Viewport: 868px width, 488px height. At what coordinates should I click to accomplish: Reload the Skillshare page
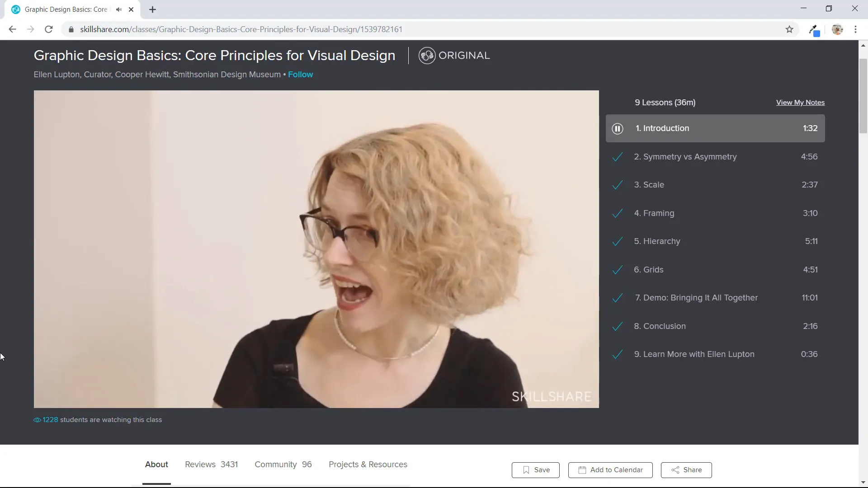coord(49,29)
